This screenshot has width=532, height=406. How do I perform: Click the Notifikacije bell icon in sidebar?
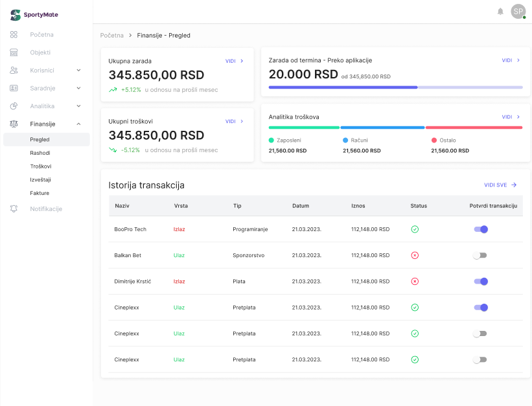[x=14, y=209]
